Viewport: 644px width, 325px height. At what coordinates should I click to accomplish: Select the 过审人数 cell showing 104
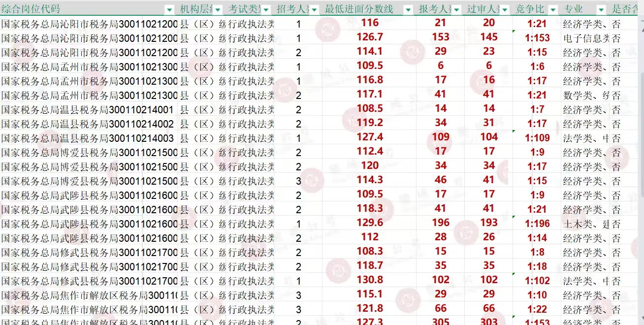click(x=489, y=137)
